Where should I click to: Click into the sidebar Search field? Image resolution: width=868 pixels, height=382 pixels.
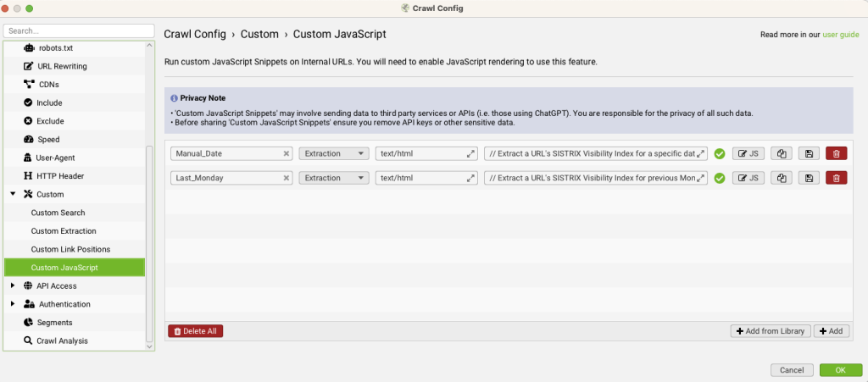[78, 30]
